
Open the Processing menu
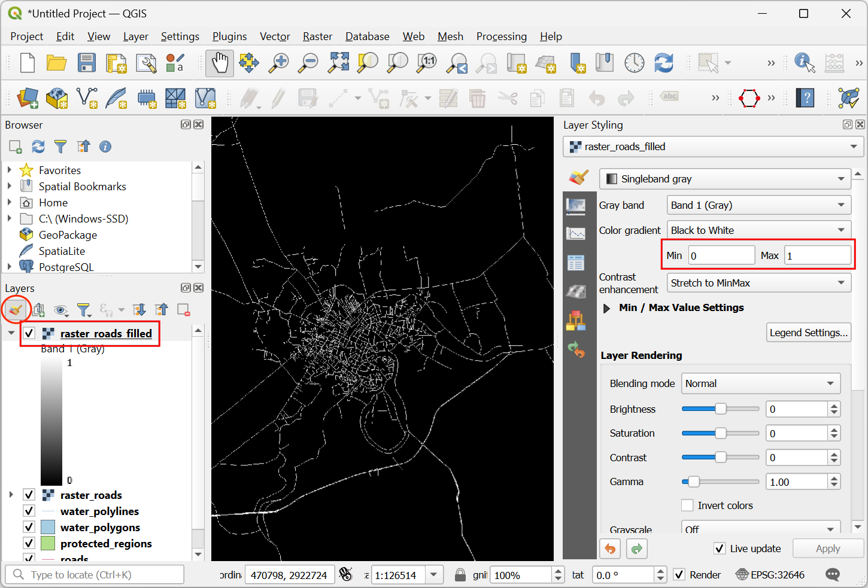pos(501,36)
